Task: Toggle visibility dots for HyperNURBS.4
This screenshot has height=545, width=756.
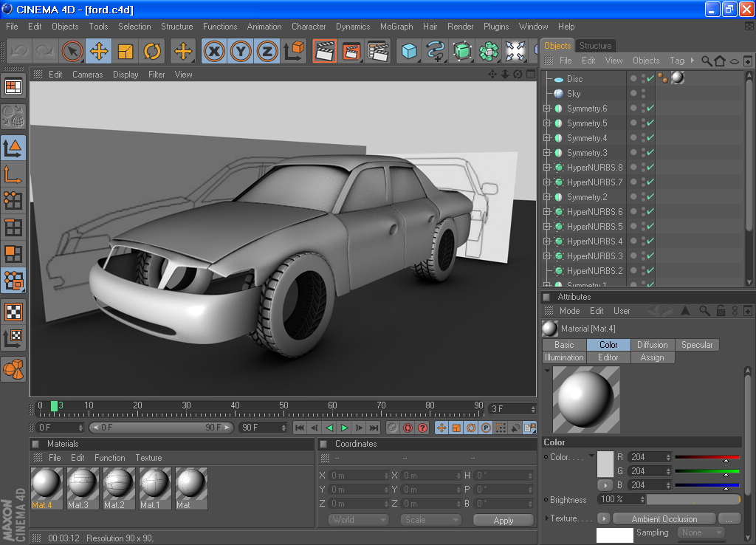Action: click(643, 241)
